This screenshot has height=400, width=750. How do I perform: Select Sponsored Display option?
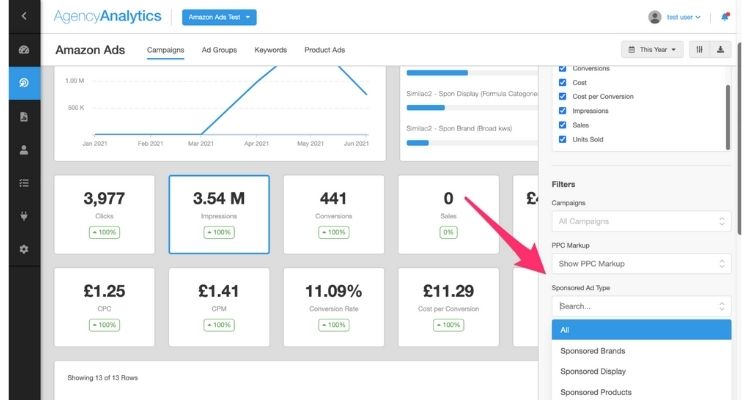coord(641,371)
